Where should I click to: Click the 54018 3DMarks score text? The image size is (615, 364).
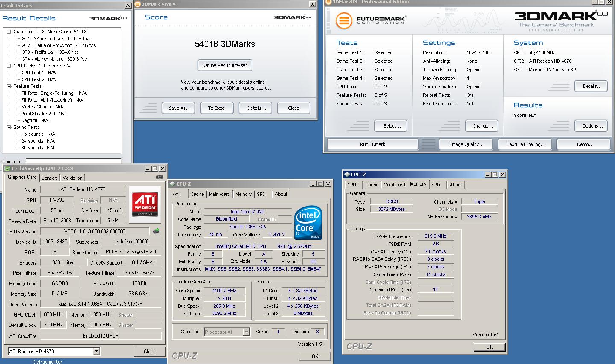[225, 44]
